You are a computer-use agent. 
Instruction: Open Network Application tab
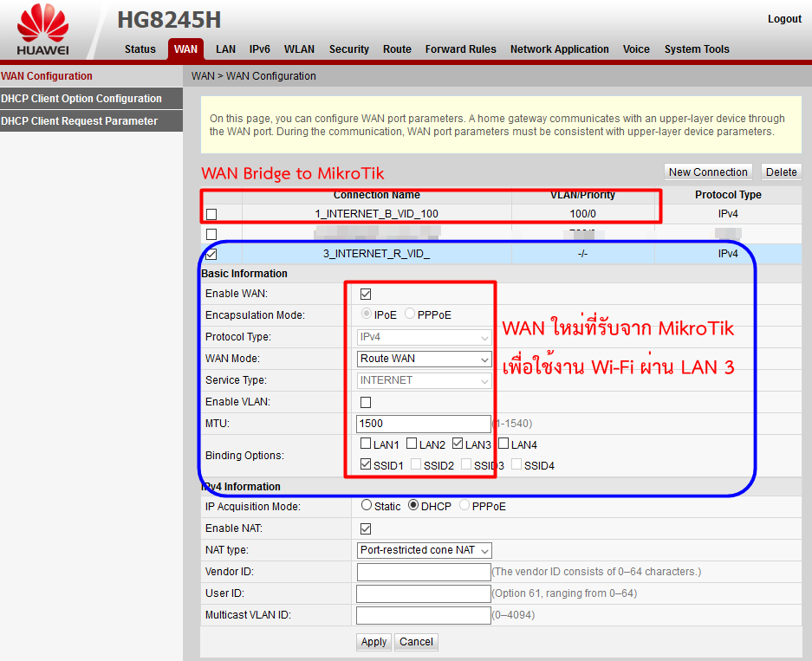pos(559,49)
